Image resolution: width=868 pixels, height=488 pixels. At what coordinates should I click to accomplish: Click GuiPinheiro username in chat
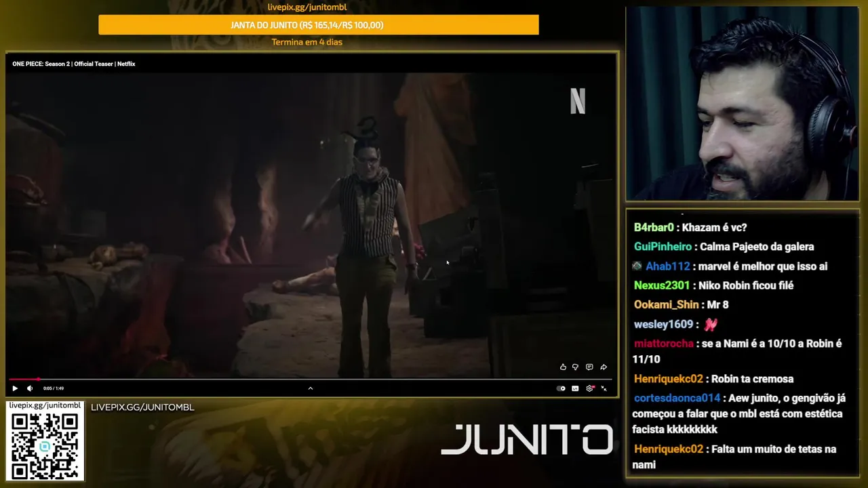[x=663, y=247]
